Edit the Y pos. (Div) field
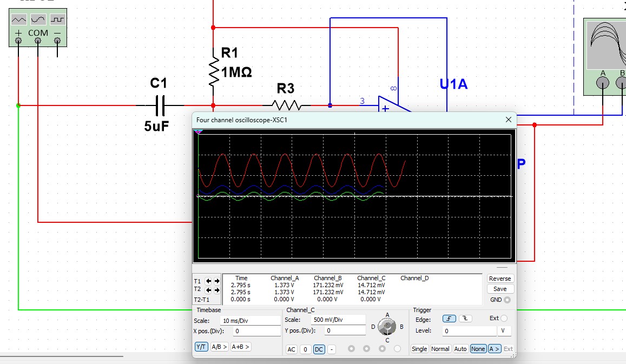This screenshot has height=364, width=626. point(345,330)
